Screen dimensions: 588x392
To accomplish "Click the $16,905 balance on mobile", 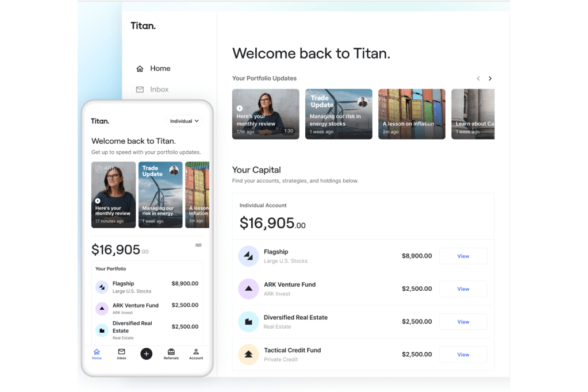I will pyautogui.click(x=120, y=250).
